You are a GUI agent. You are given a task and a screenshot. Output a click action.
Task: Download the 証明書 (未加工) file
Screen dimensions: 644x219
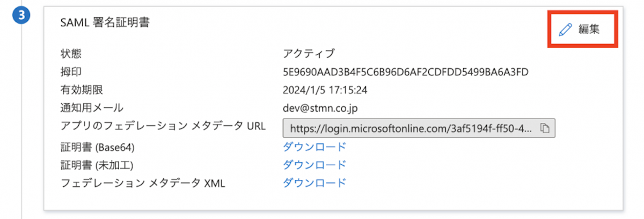click(314, 164)
